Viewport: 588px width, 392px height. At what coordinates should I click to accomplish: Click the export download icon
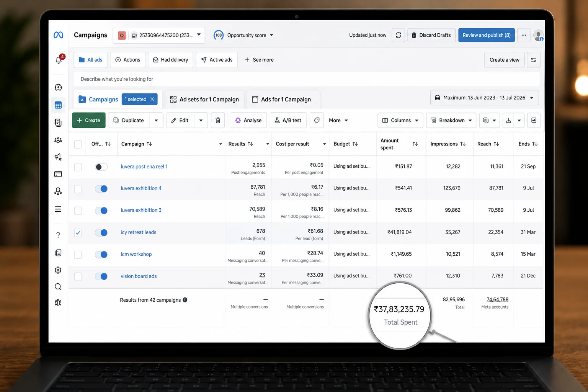click(x=508, y=120)
